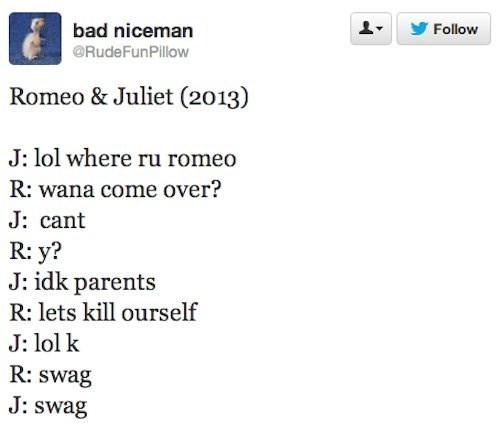Click the person silhouette user actions icon
The height and width of the screenshot is (430, 500).
click(x=367, y=28)
